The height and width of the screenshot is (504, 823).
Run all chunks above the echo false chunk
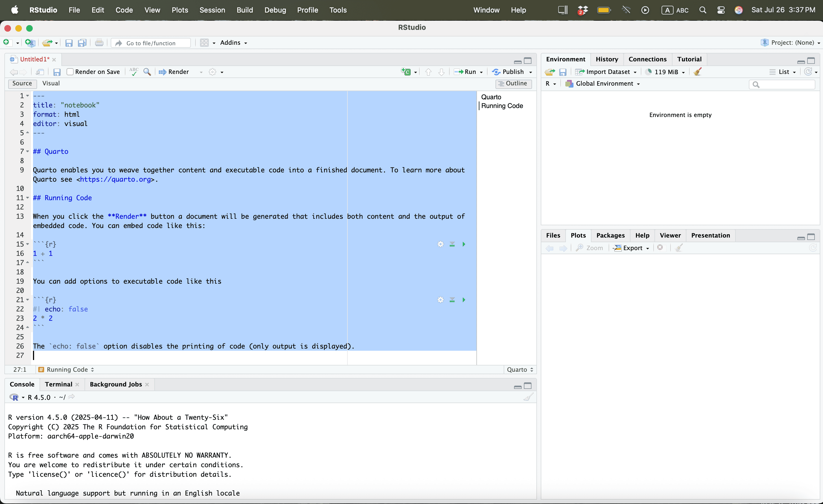coord(452,300)
